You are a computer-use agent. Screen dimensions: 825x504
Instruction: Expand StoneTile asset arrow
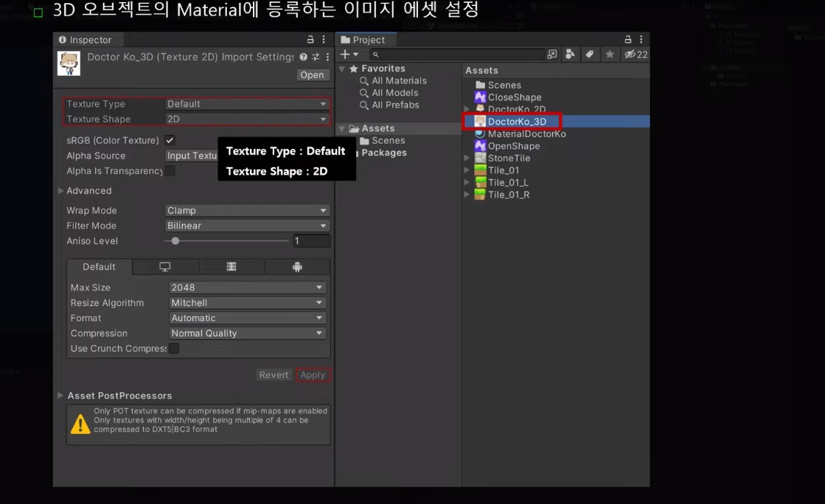(467, 158)
